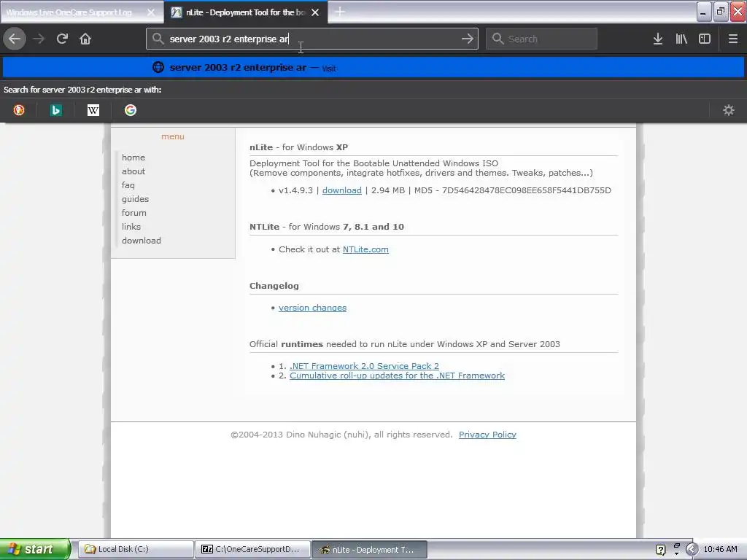Close the Windows Live OneCare tab
The height and width of the screenshot is (560, 747).
[x=150, y=12]
